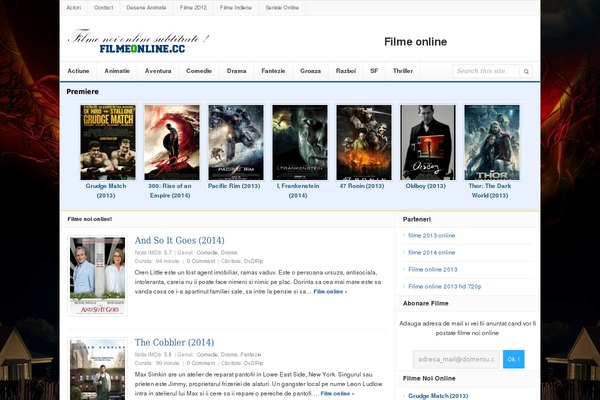
Task: Click the Search this site field
Action: click(x=486, y=71)
